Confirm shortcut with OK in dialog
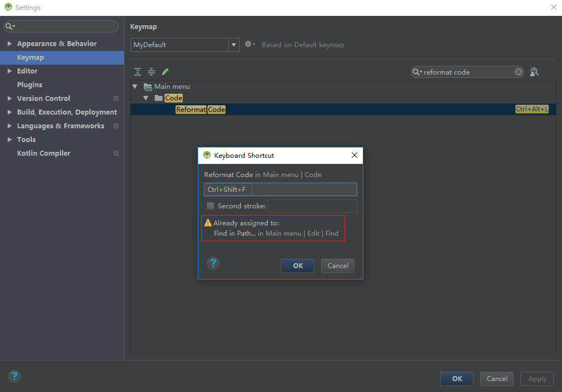 297,265
